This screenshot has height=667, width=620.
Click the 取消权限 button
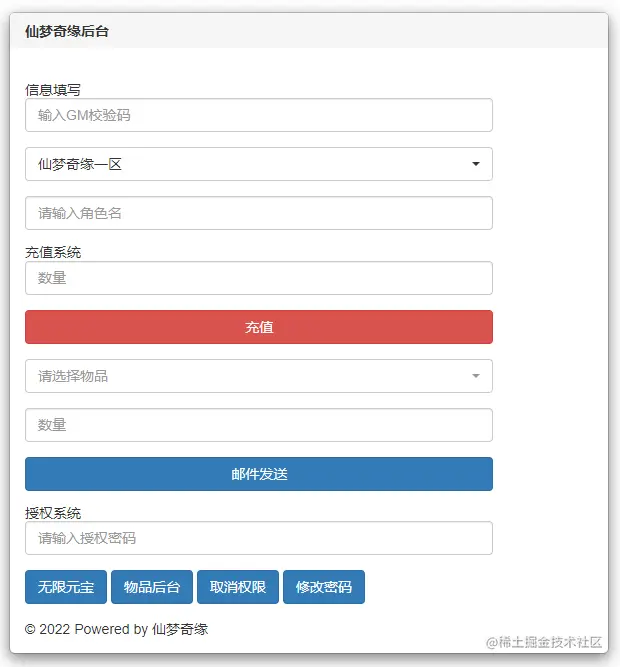coord(238,587)
